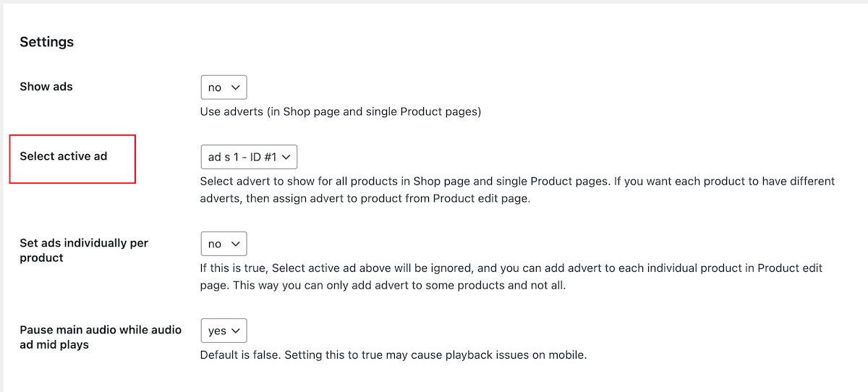This screenshot has width=868, height=392.
Task: Click the 'Show ads' field label
Action: [46, 87]
